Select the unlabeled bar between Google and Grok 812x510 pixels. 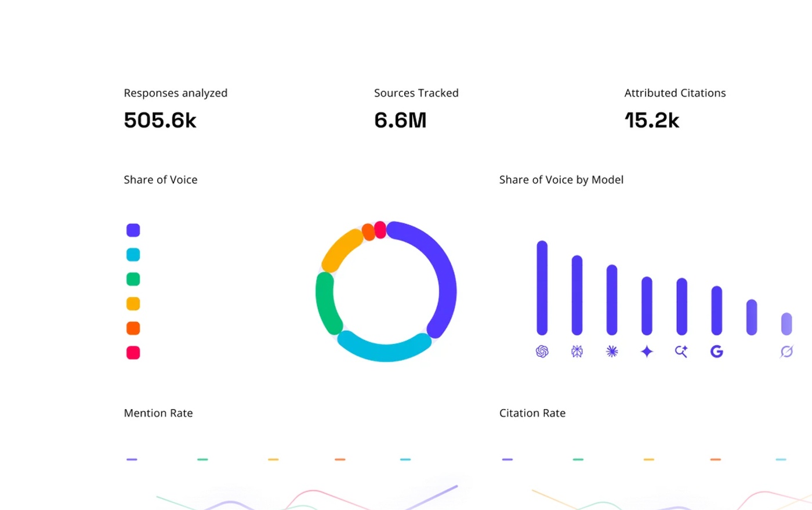click(752, 317)
